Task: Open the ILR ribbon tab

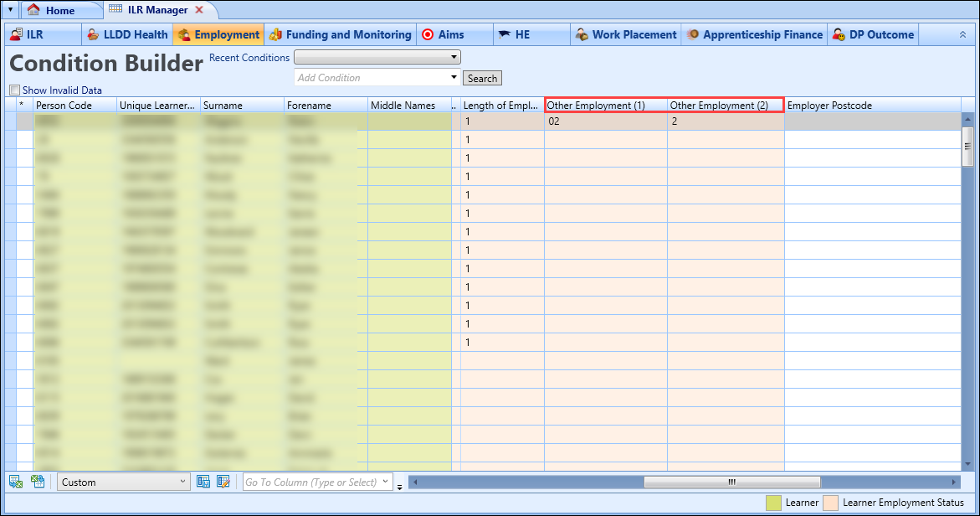Action: 44,35
